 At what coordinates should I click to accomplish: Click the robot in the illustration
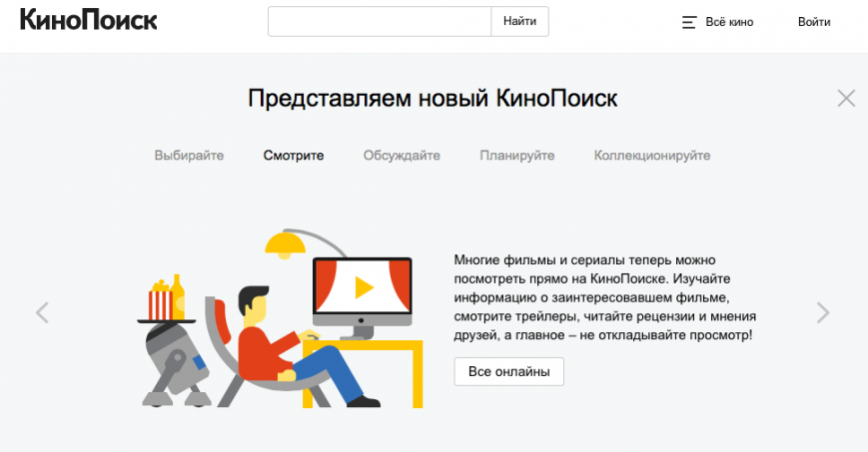point(173,361)
